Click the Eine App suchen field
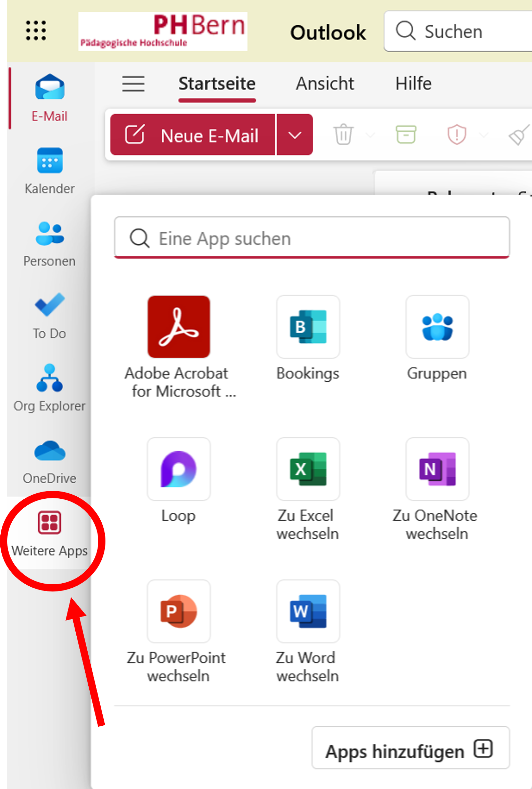 [312, 238]
